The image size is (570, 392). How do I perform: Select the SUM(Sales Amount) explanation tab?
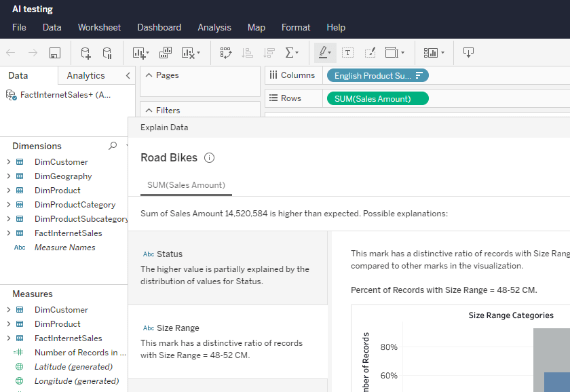pyautogui.click(x=186, y=185)
